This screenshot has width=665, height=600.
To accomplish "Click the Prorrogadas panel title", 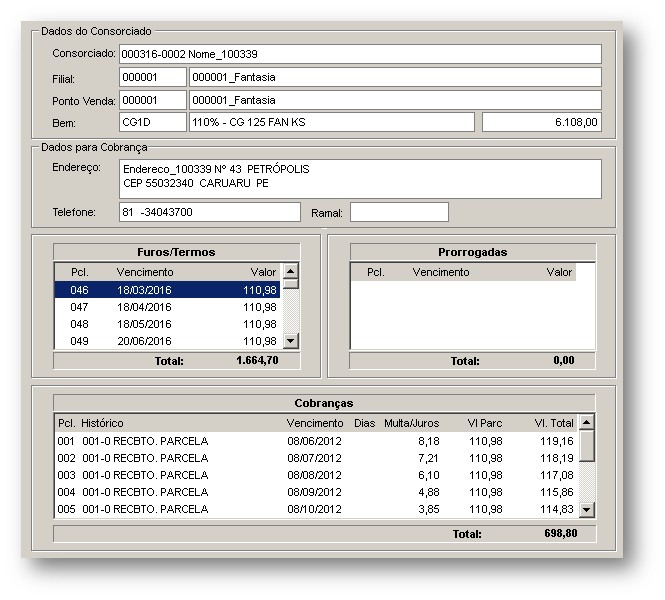I will click(x=472, y=252).
